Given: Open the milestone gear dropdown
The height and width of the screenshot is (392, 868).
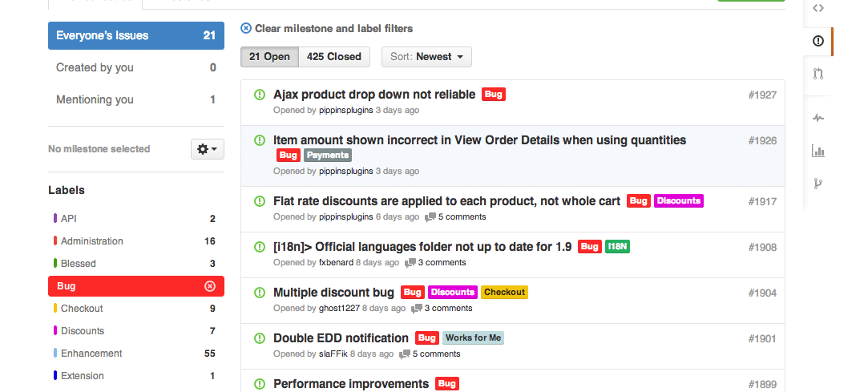Looking at the screenshot, I should tap(208, 149).
